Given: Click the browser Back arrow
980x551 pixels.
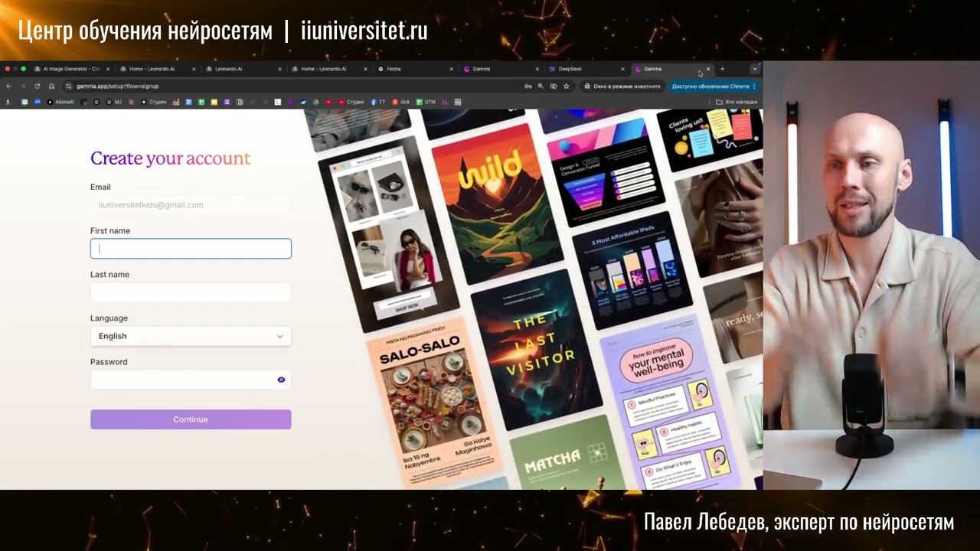Looking at the screenshot, I should click(x=8, y=86).
